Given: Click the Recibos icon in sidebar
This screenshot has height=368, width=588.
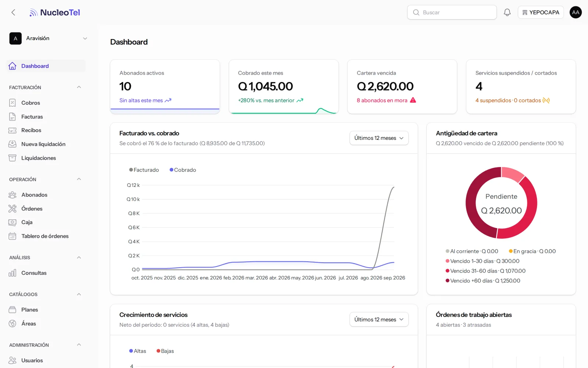Looking at the screenshot, I should click(12, 130).
